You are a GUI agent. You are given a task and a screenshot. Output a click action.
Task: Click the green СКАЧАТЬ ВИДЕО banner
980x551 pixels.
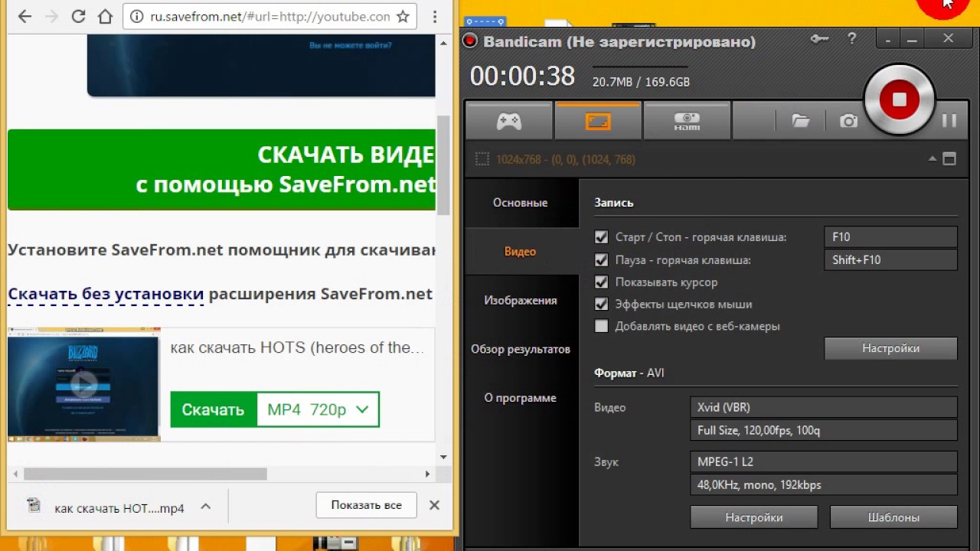[222, 169]
